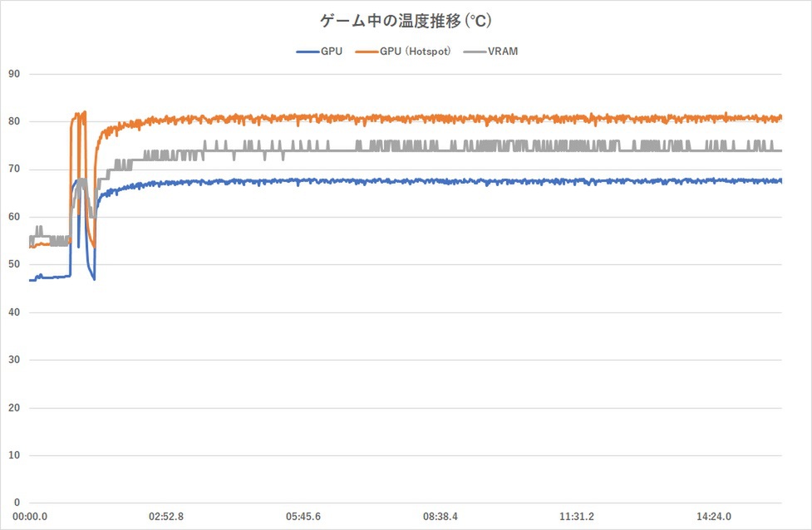Click the 10 label on the vertical axis
Screen dimensions: 812x530
click(x=13, y=456)
